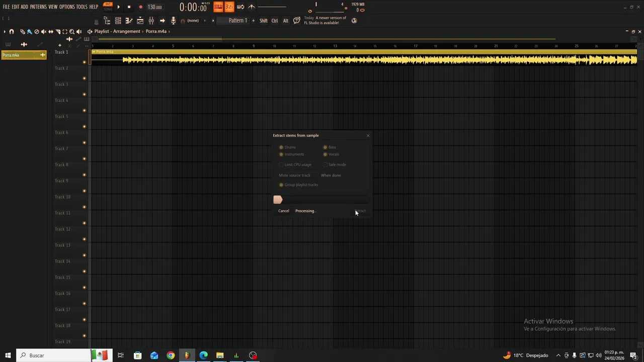Select the playlist Paint brush tool

tap(29, 32)
